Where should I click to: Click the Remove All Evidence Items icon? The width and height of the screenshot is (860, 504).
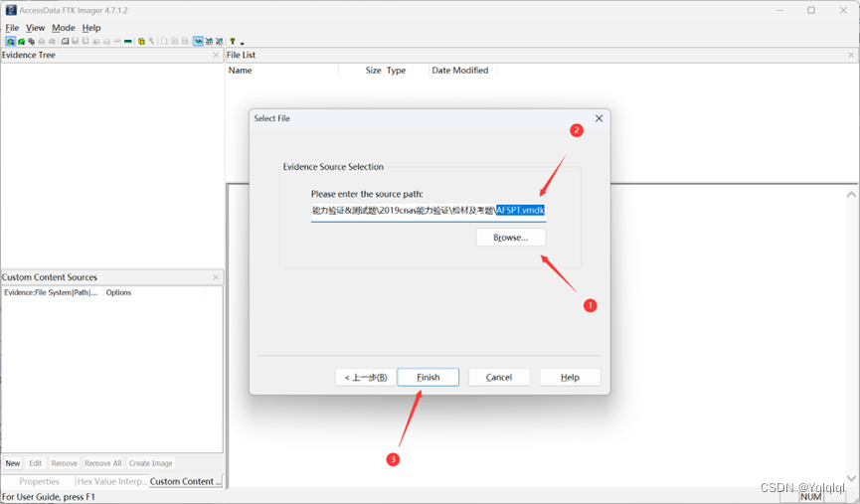[52, 41]
